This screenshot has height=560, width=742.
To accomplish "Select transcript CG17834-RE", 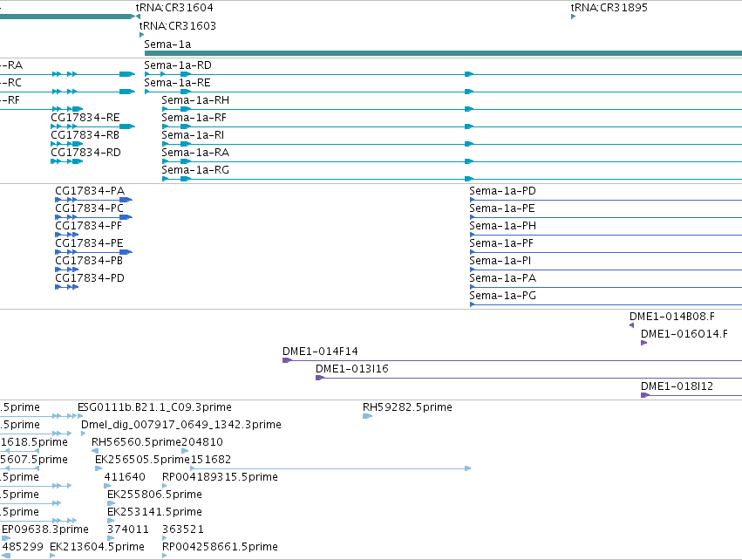I will pyautogui.click(x=85, y=118).
